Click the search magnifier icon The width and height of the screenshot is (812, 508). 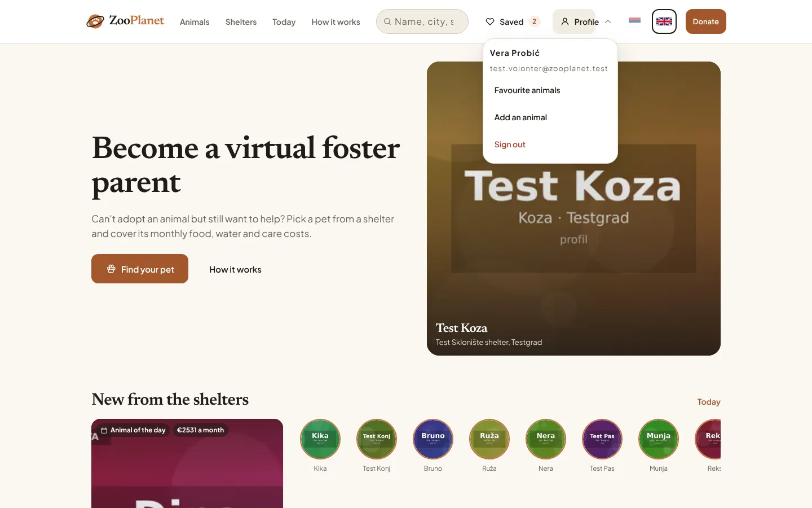click(x=387, y=21)
